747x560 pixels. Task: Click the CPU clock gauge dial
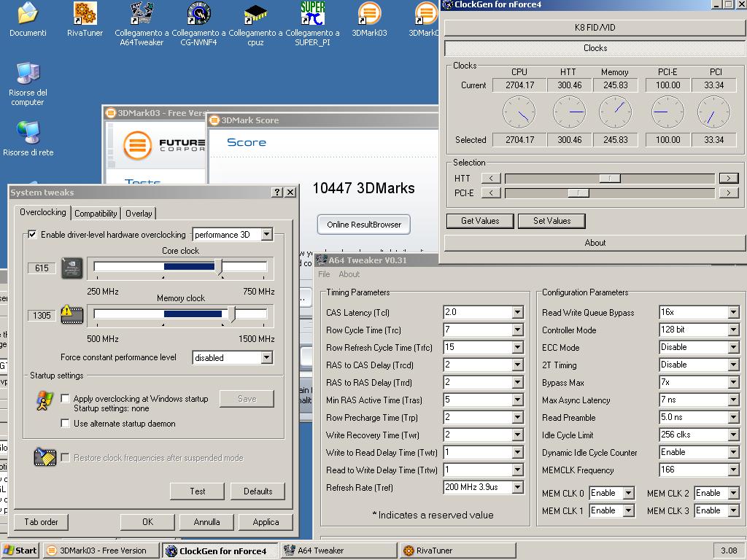519,112
